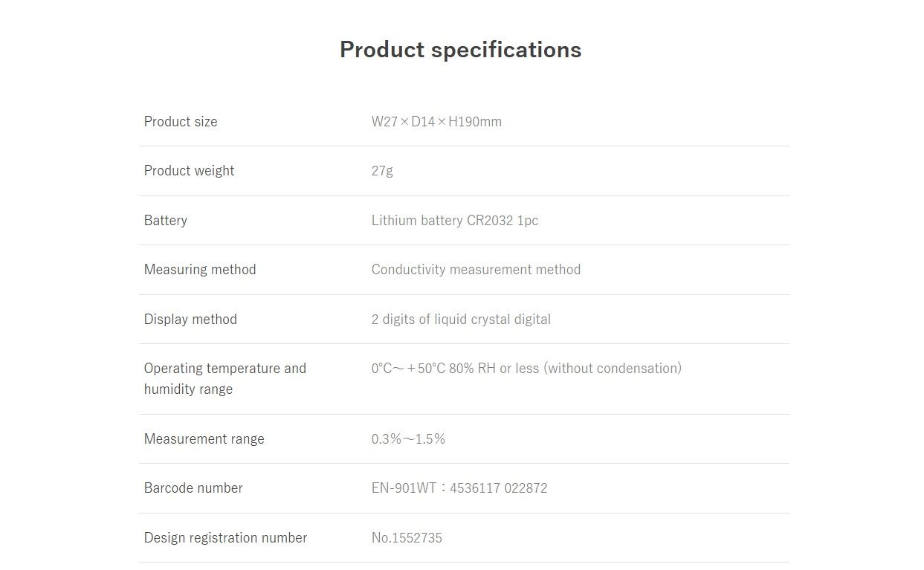Select the Design registration number label

coord(225,538)
